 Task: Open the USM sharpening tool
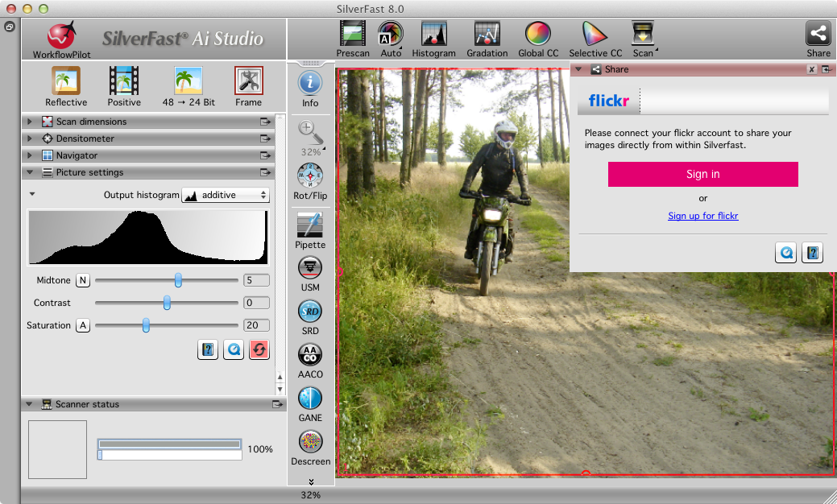(310, 270)
